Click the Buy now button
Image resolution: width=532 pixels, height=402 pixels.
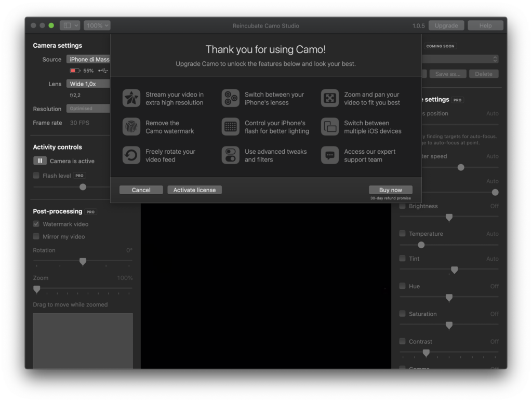click(391, 190)
